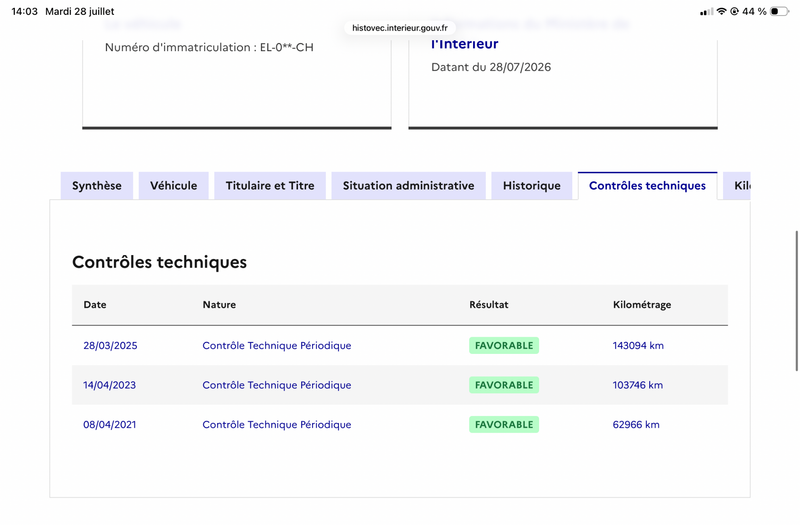Click the Kilométrage column header
Image resolution: width=800 pixels, height=525 pixels.
point(642,305)
